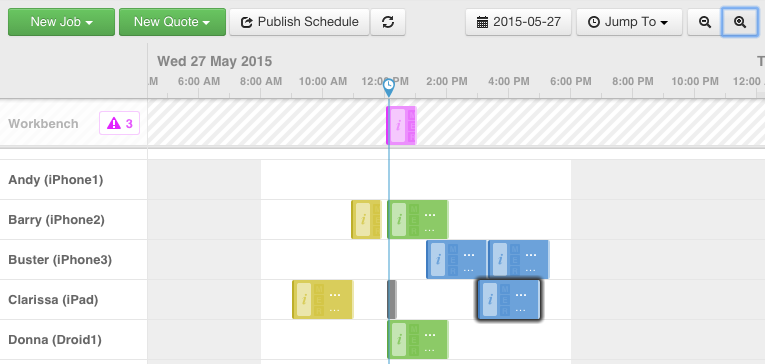The image size is (765, 364).
Task: Click the refresh schedule icon button
Action: point(388,22)
